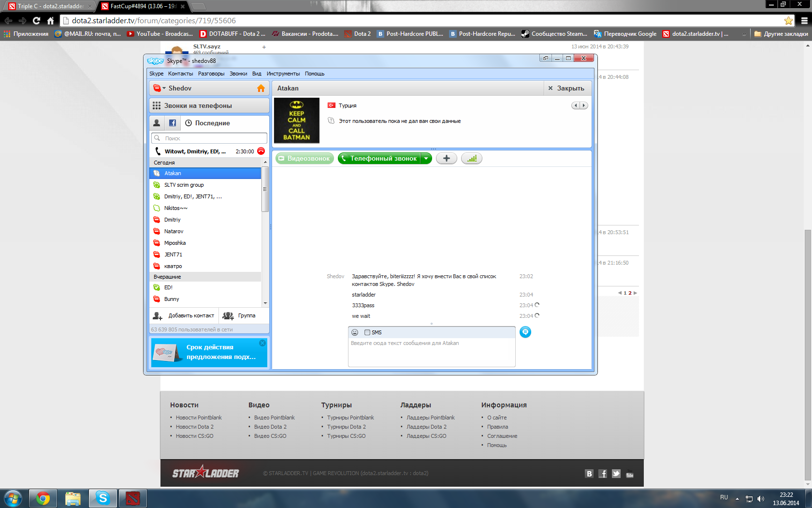Click the plus add-to-conversation button
This screenshot has height=508, width=812.
coord(447,158)
